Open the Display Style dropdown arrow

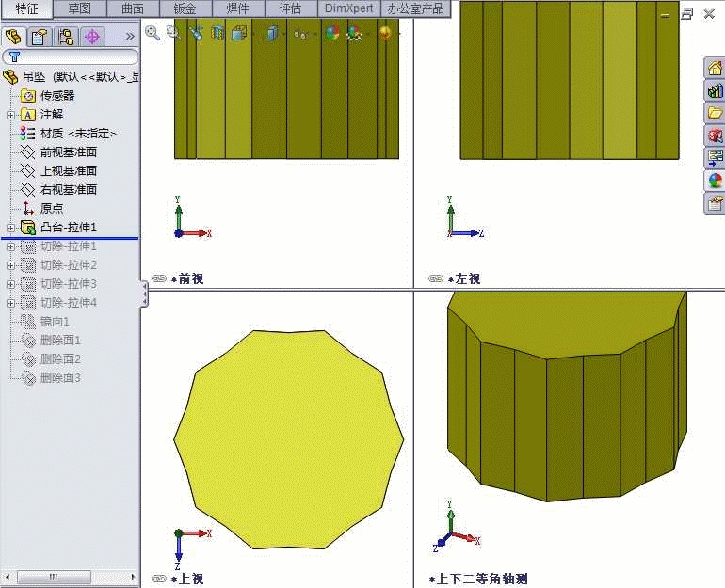(283, 34)
